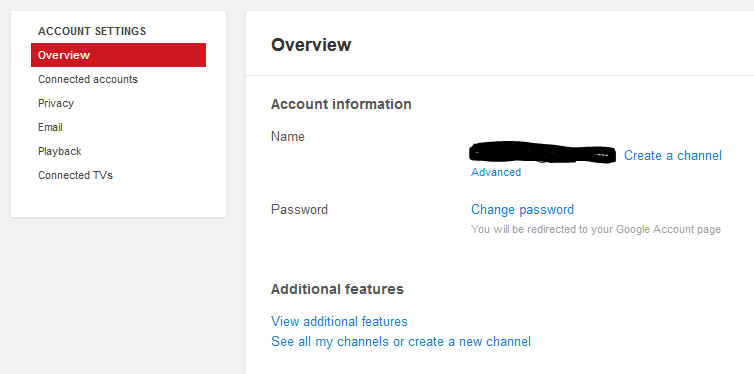Switch to Playback settings
The image size is (754, 374).
[x=60, y=151]
